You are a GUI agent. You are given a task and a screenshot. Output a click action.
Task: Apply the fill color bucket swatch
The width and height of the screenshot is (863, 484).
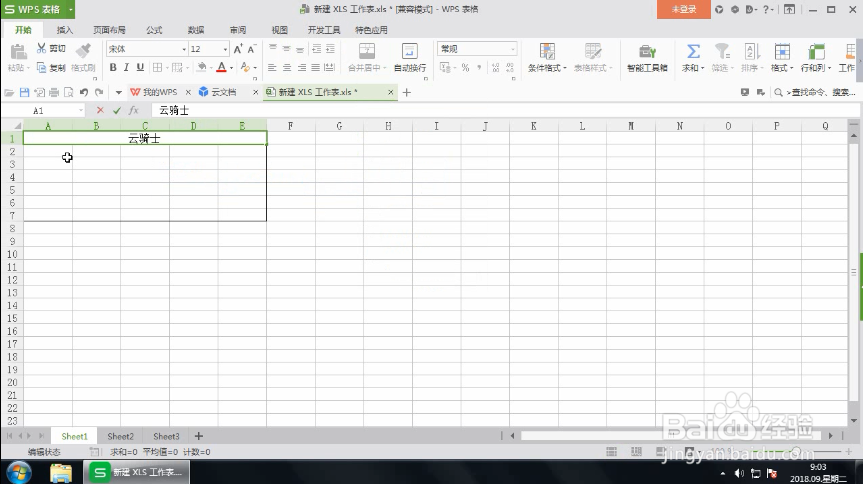pos(201,67)
